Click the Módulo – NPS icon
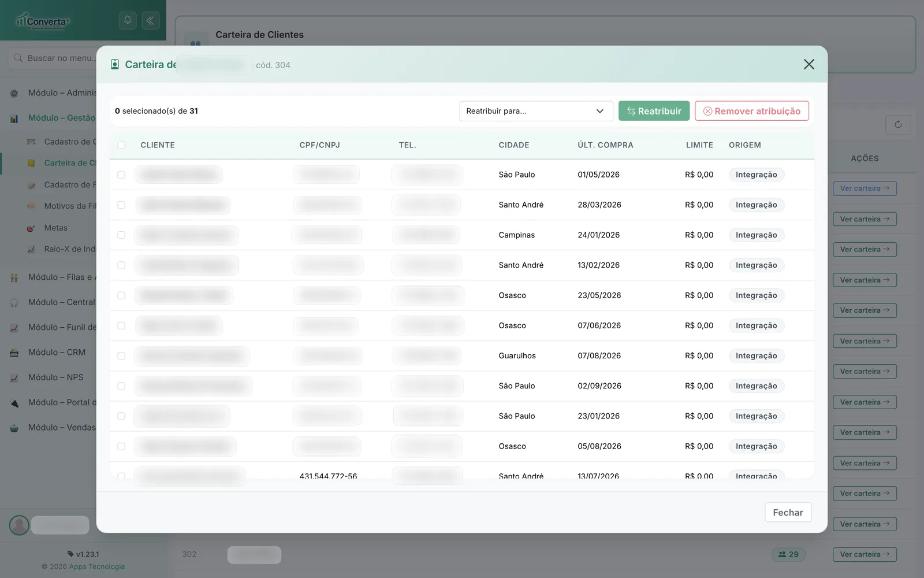 14,377
